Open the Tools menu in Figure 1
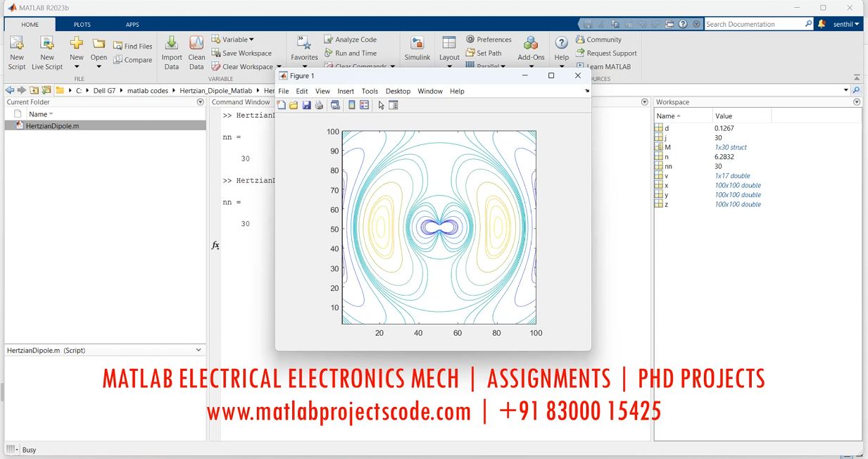Screen dimensions: 868x459 pos(370,91)
